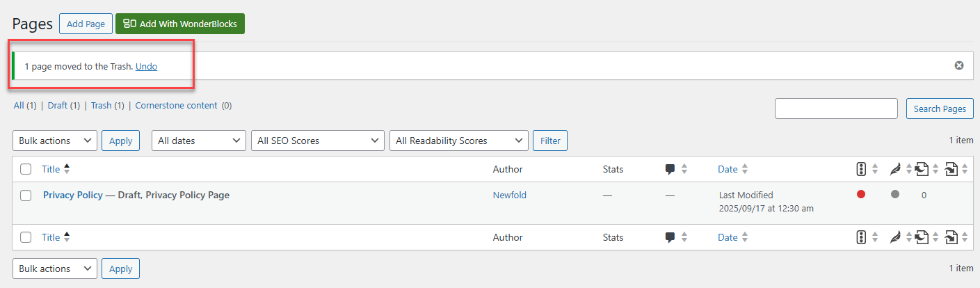Viewport: 980px width, 288px height.
Task: Dismiss the page moved to Trash notice
Action: [959, 65]
